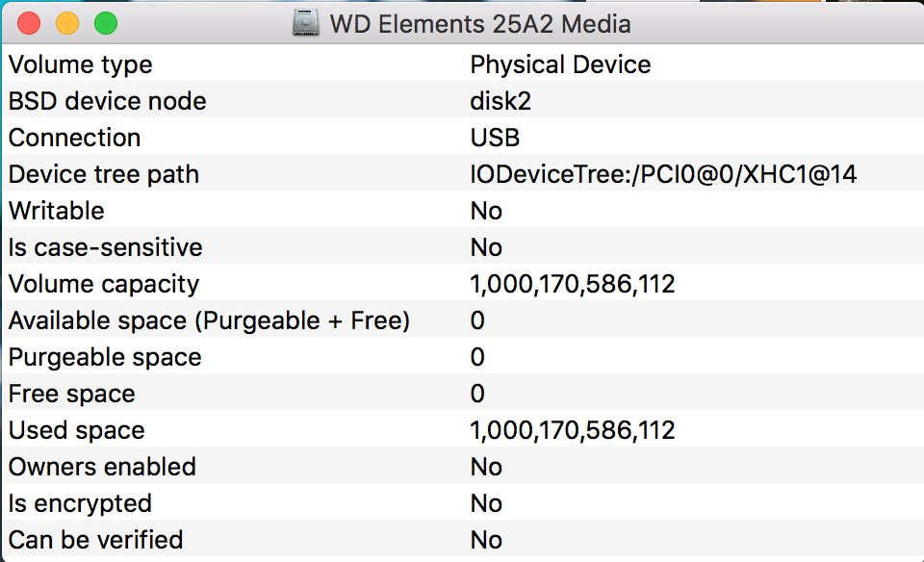Select Available space (Purgeable + Free) row

point(463,319)
